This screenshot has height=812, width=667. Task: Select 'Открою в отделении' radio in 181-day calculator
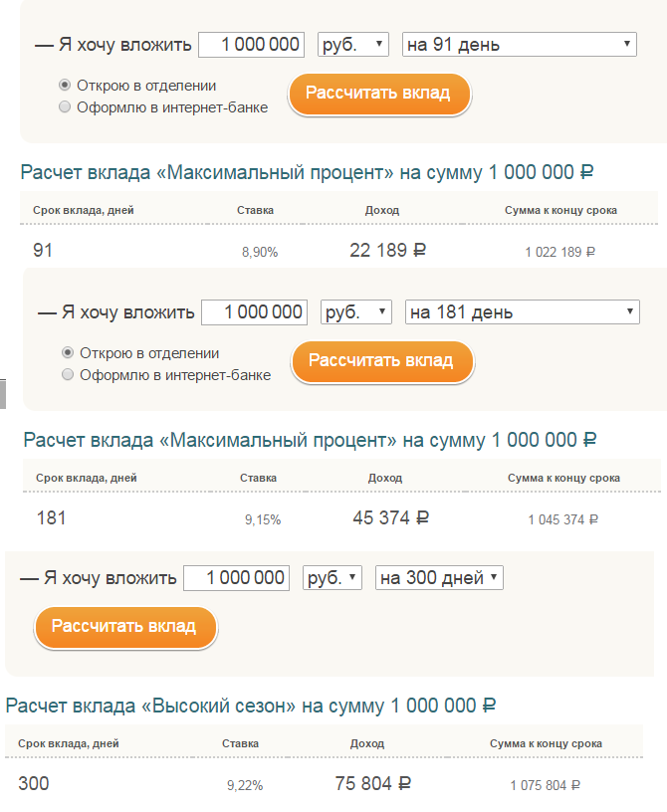coord(68,353)
